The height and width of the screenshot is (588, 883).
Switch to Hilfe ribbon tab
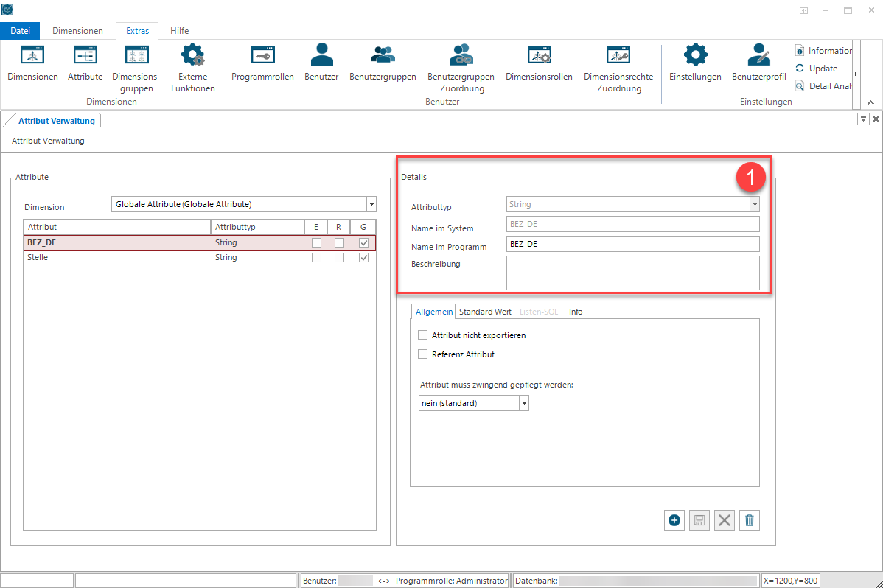[180, 31]
